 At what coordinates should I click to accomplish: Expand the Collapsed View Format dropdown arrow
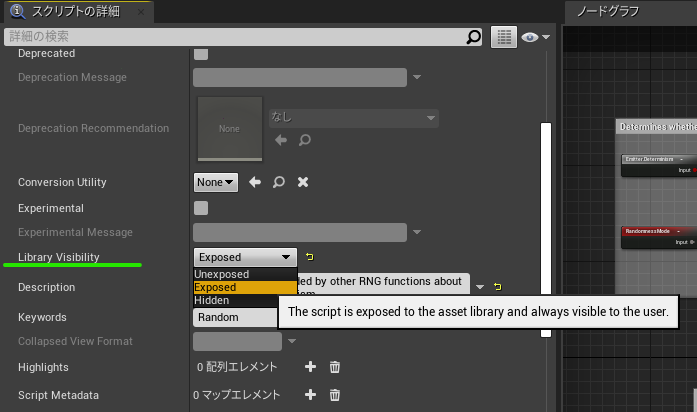click(292, 341)
